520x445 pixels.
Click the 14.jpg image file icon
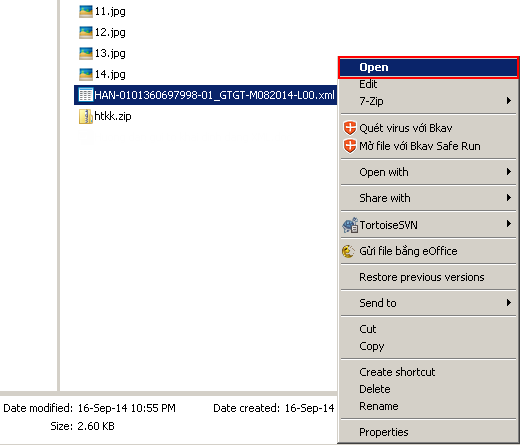pyautogui.click(x=86, y=74)
